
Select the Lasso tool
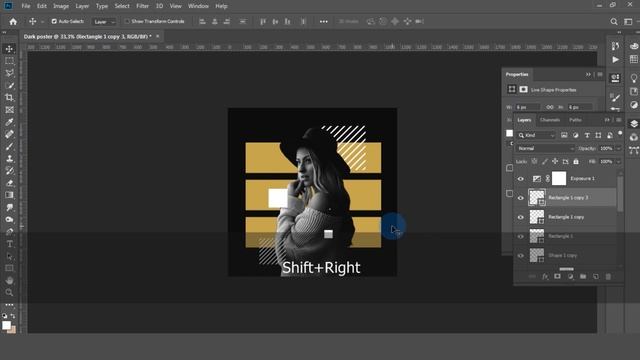click(x=9, y=73)
